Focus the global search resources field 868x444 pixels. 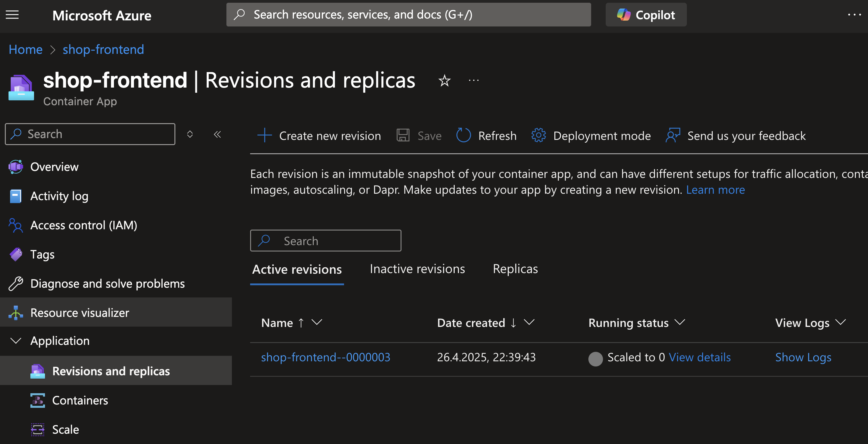408,15
